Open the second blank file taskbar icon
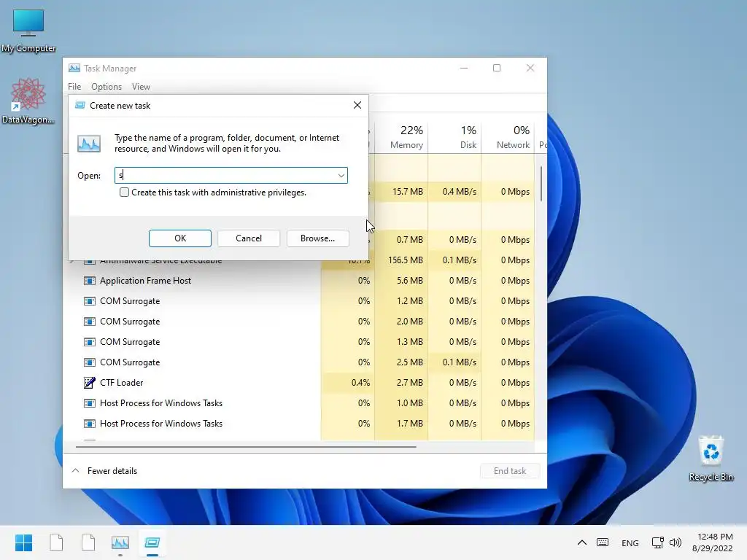The height and width of the screenshot is (560, 747). pyautogui.click(x=88, y=542)
